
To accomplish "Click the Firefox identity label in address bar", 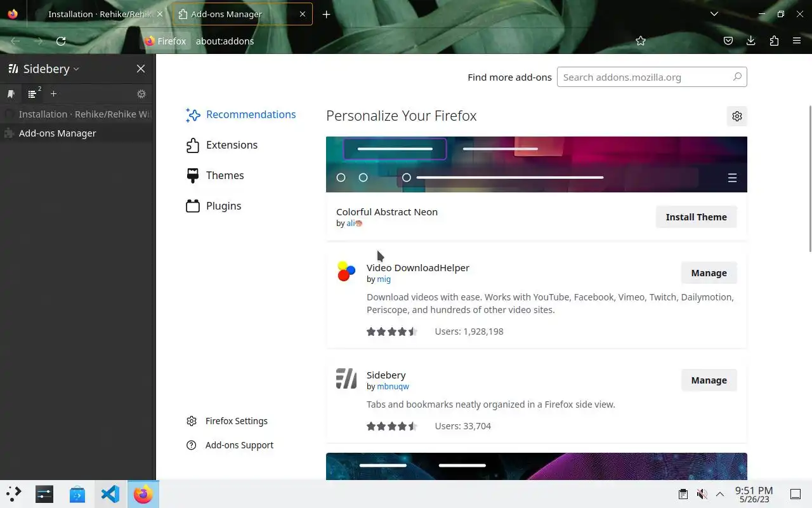I will [x=166, y=41].
